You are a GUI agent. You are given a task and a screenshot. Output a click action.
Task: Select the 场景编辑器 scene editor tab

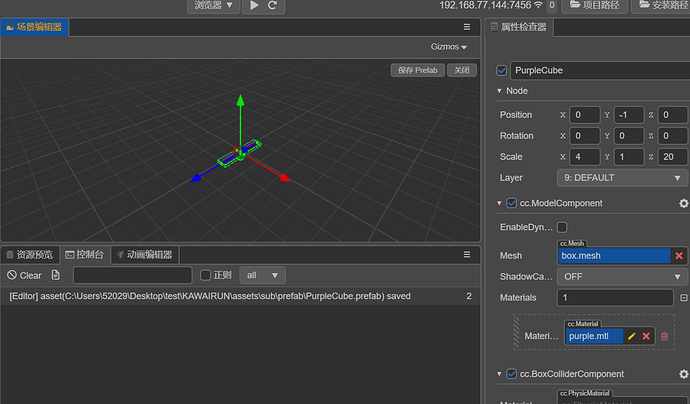[34, 27]
